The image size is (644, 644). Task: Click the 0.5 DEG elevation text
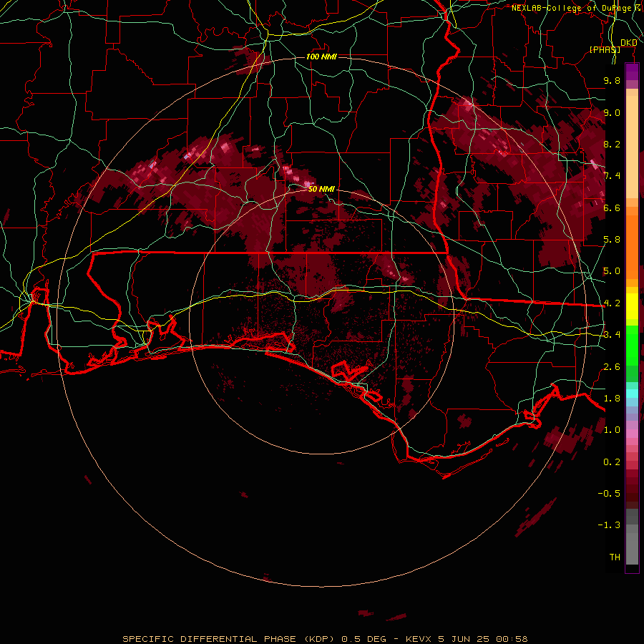364,639
